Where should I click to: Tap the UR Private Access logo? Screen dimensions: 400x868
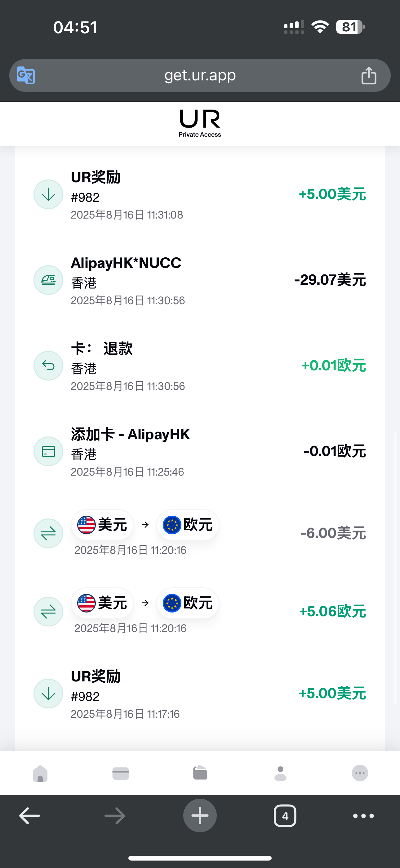[200, 123]
